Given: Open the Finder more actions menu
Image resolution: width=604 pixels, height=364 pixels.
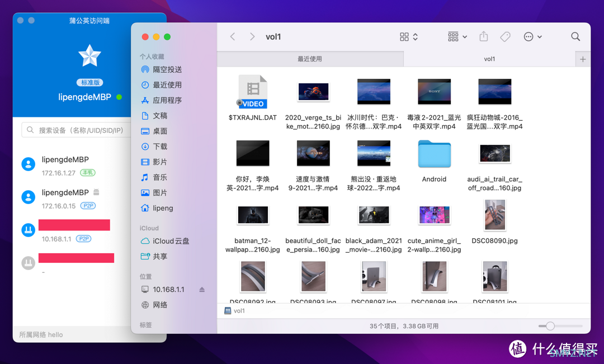Looking at the screenshot, I should pyautogui.click(x=533, y=36).
